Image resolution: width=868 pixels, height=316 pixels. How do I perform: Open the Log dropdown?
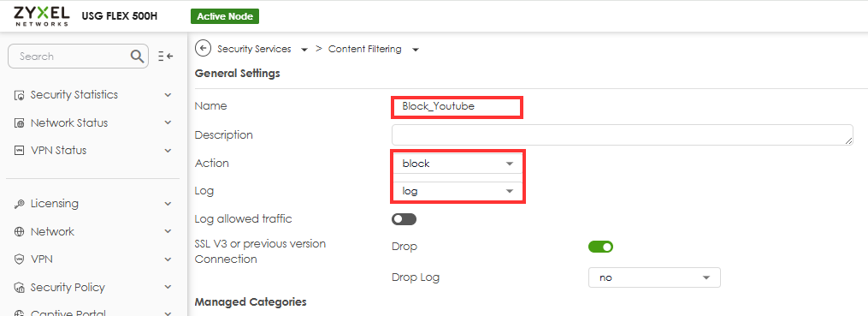pos(458,191)
